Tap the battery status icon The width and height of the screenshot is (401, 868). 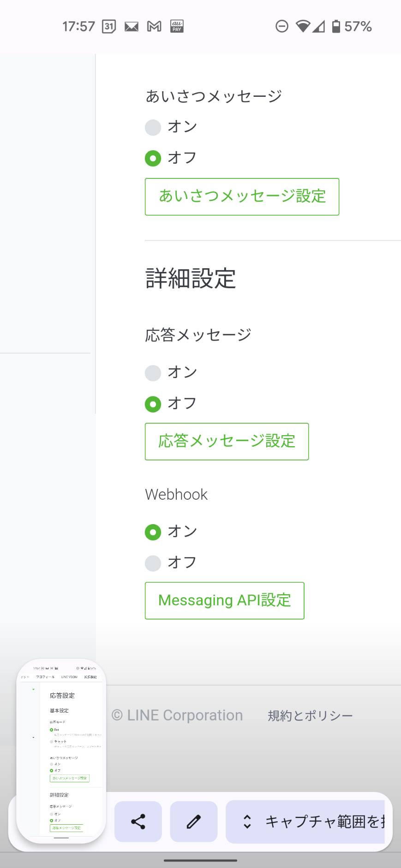[336, 26]
